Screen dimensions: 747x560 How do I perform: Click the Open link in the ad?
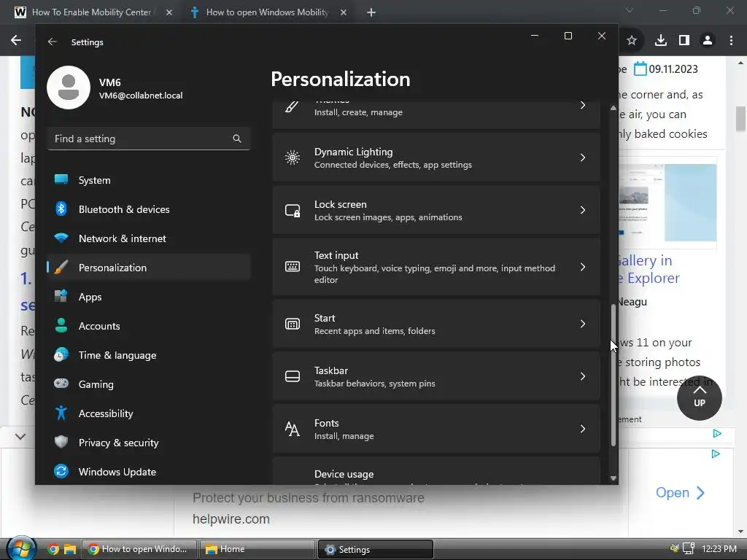tap(680, 492)
